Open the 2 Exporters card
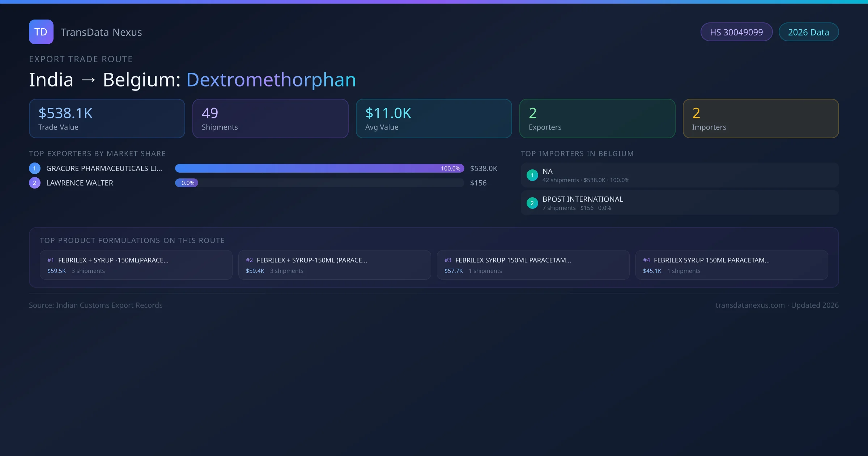 click(597, 119)
